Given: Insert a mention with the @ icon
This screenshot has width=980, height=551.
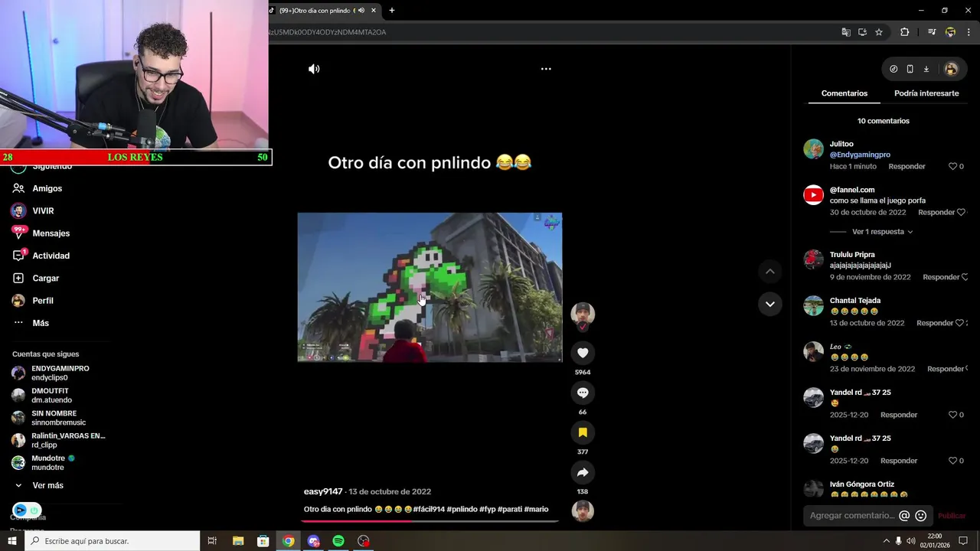Looking at the screenshot, I should pyautogui.click(x=904, y=516).
